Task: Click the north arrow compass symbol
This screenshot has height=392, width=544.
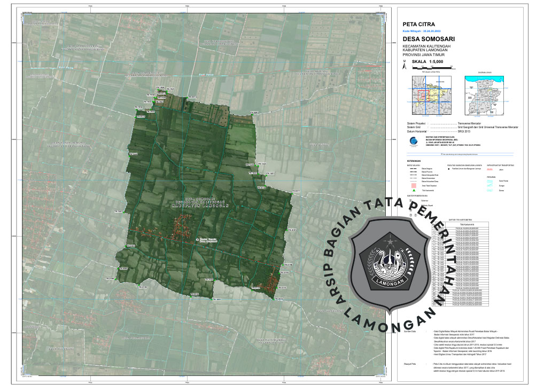Action: [x=405, y=67]
